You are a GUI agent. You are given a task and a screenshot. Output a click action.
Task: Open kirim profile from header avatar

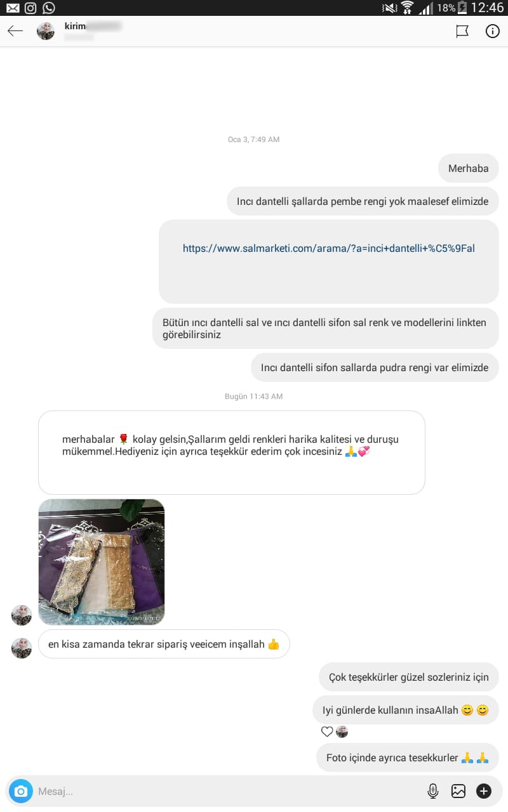46,31
